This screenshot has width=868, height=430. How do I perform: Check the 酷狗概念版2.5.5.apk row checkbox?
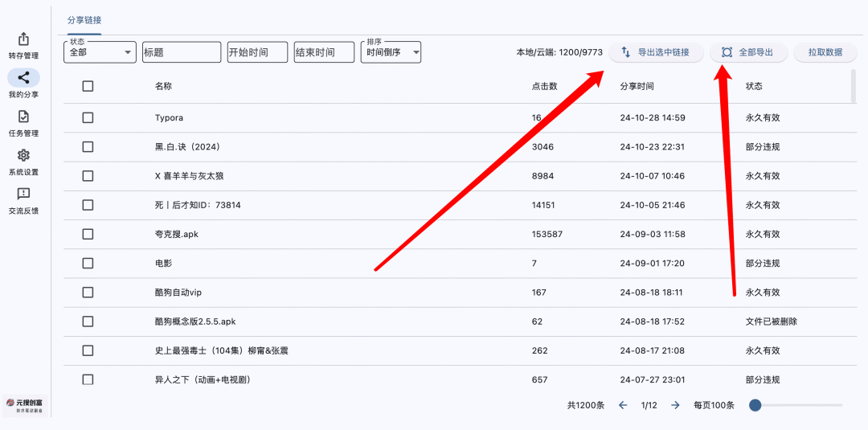click(x=88, y=321)
